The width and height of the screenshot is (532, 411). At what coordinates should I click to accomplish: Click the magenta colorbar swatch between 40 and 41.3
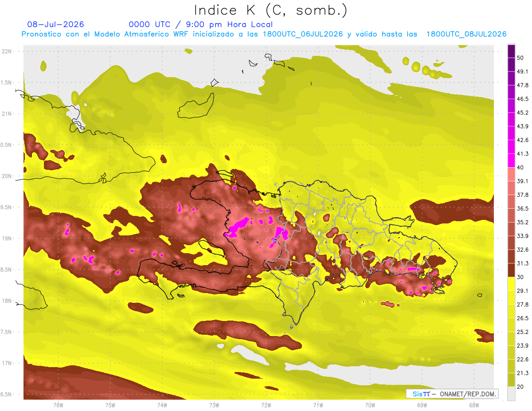[x=511, y=160]
